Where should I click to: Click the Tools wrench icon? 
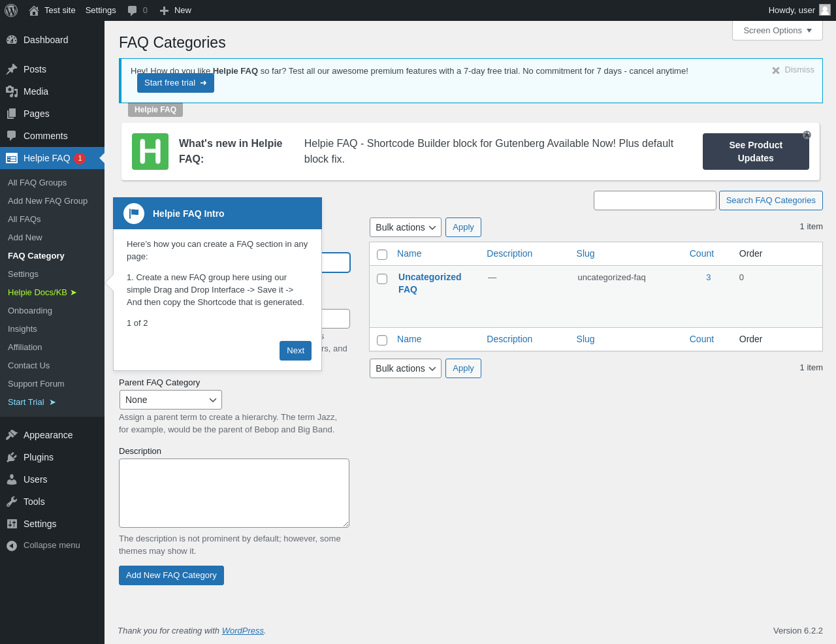(x=12, y=502)
